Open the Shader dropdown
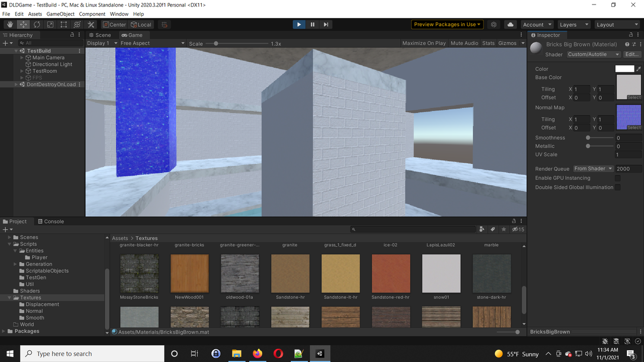This screenshot has width=644, height=362. 593,54
